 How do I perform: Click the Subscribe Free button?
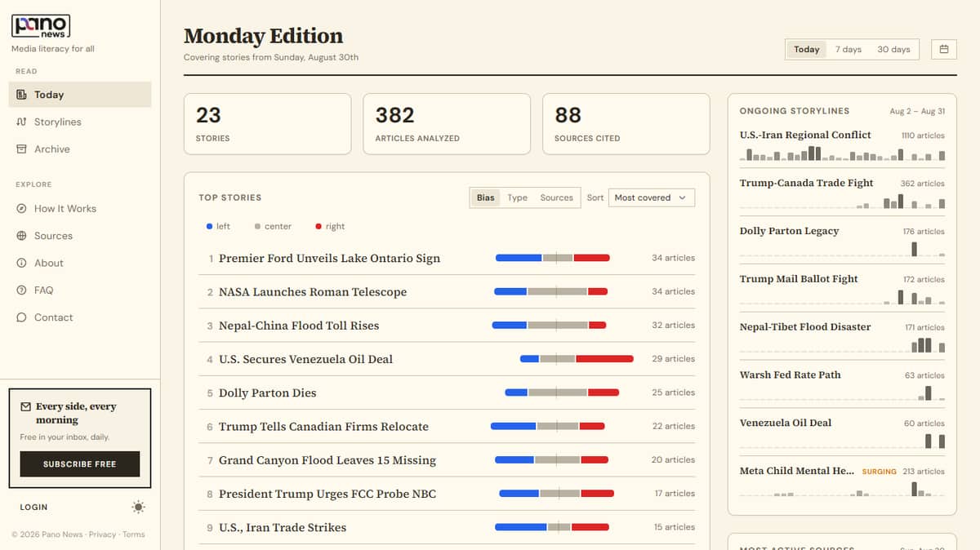[80, 464]
